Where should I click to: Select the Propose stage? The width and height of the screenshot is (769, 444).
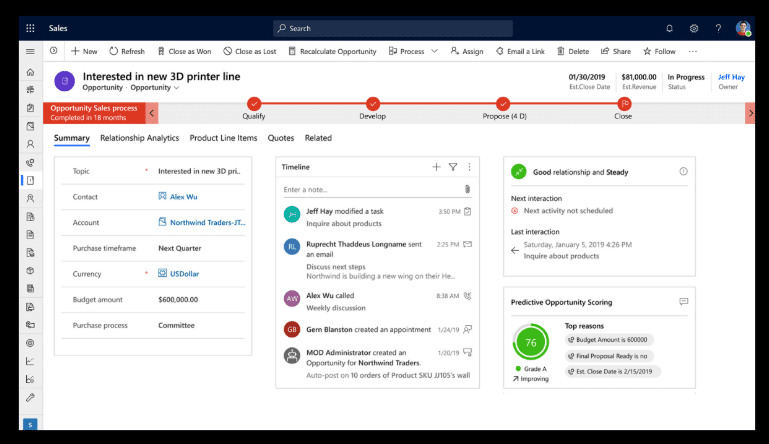(x=503, y=104)
